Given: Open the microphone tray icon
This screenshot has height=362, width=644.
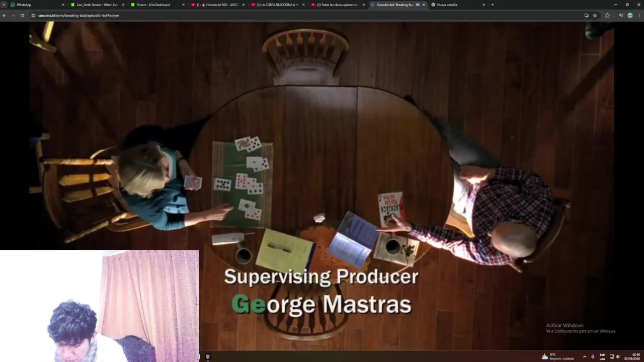Looking at the screenshot, I should coord(592,356).
